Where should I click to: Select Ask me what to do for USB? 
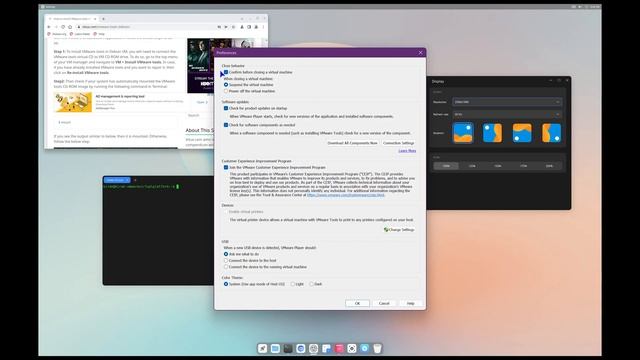click(x=226, y=254)
